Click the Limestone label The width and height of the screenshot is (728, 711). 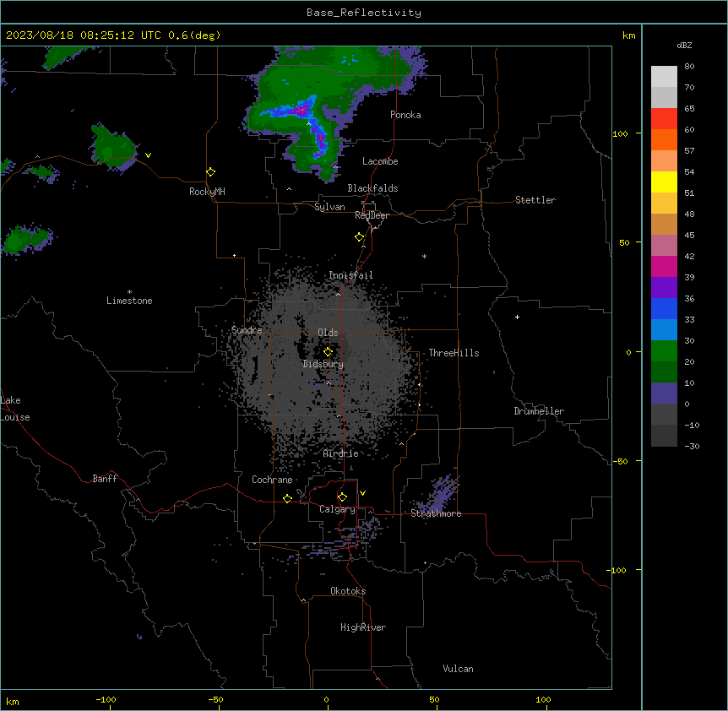129,301
